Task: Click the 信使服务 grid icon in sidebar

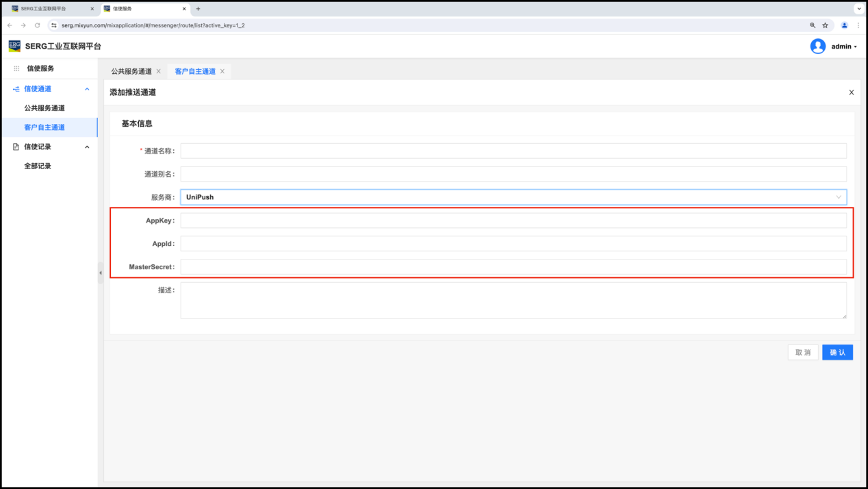Action: (x=16, y=68)
